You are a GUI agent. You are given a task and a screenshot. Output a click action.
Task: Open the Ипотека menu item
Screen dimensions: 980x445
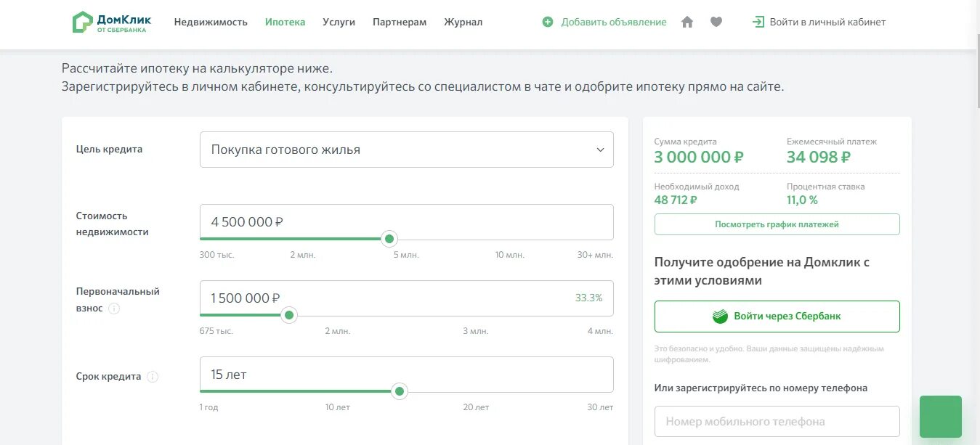coord(285,22)
